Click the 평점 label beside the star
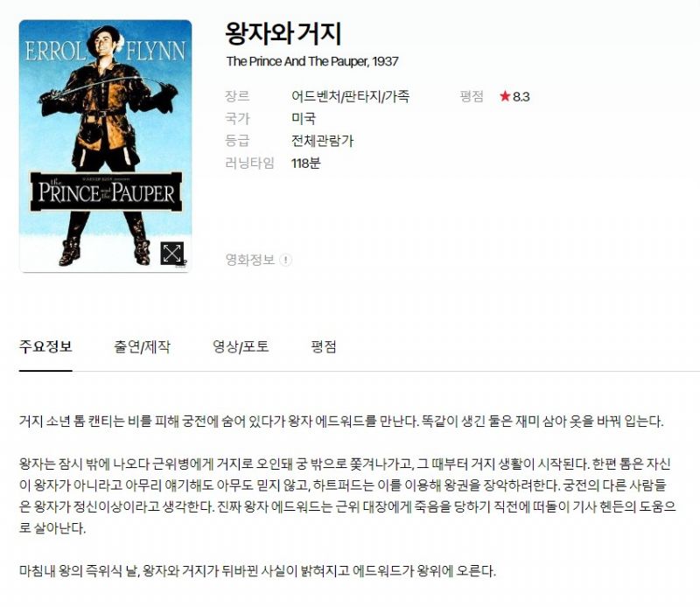Image resolution: width=700 pixels, height=607 pixels. pos(472,96)
